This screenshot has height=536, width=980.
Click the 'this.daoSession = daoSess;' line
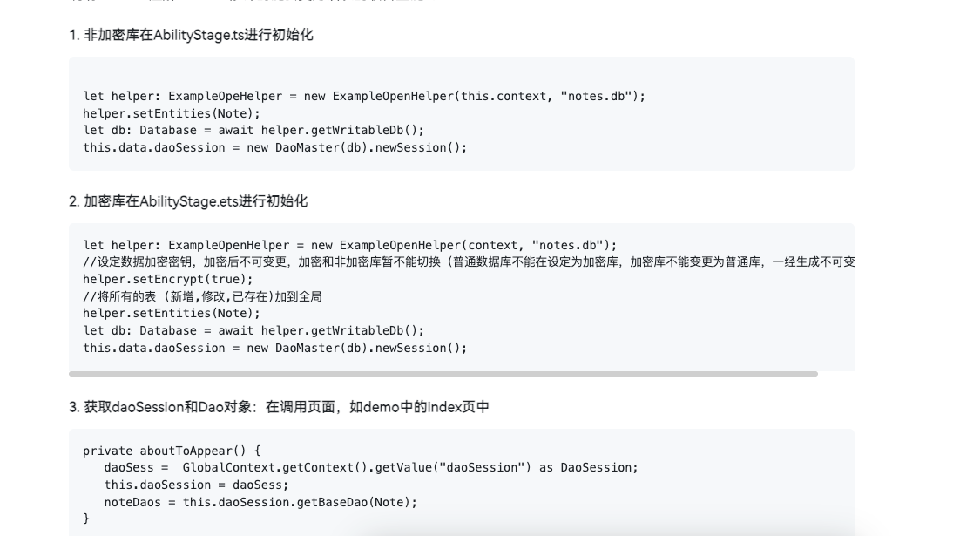click(196, 485)
